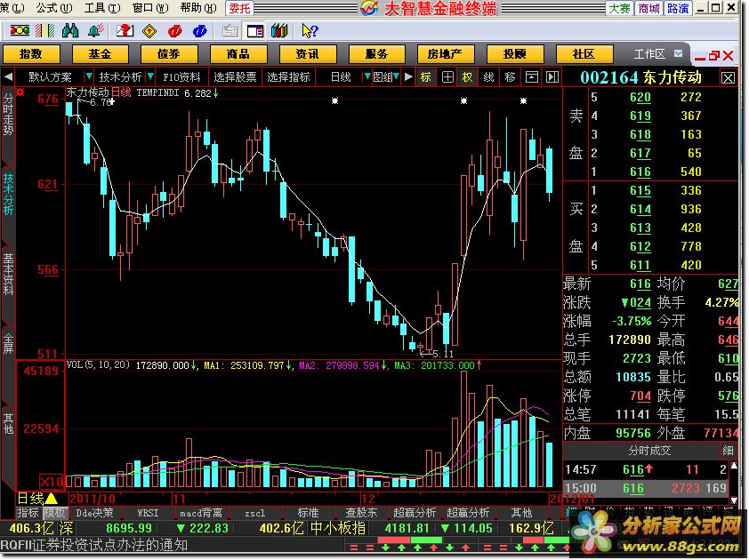749x560 pixels.
Task: Click the yellow triangle next to 日线
Action: click(x=51, y=499)
